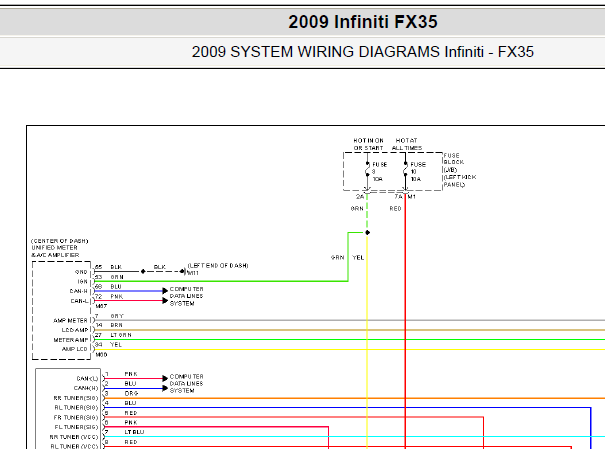Click the '(CENTER OF DASH)' location note

[x=59, y=241]
